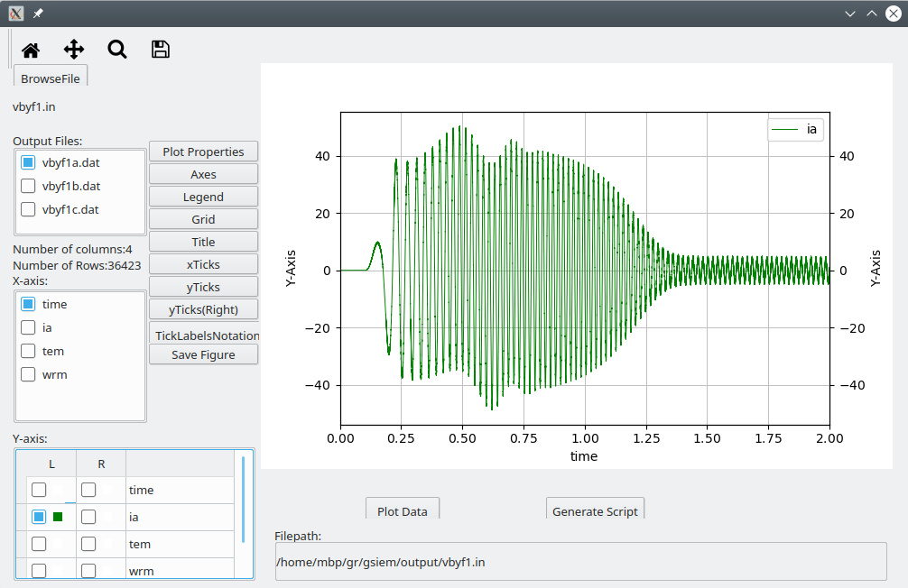Toggle the vbyf1a.dat output file checkbox

(28, 163)
